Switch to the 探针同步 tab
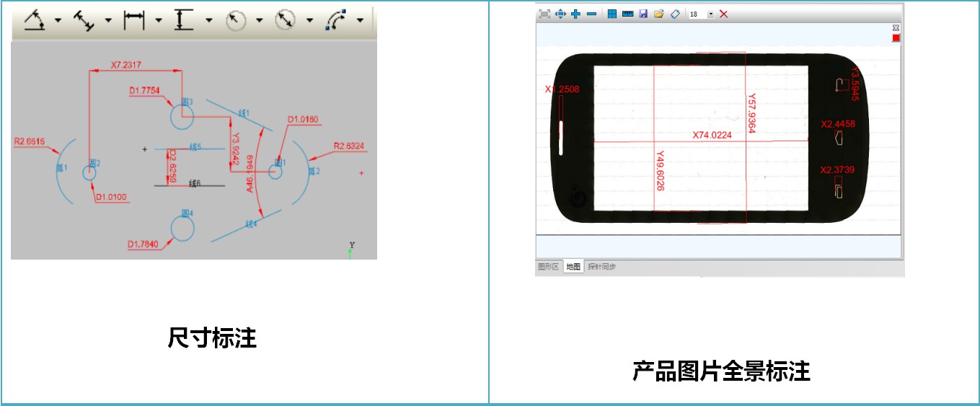 click(601, 267)
